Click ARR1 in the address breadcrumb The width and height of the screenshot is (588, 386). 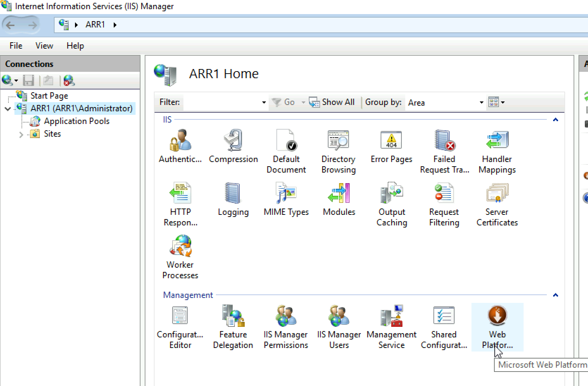(x=95, y=25)
